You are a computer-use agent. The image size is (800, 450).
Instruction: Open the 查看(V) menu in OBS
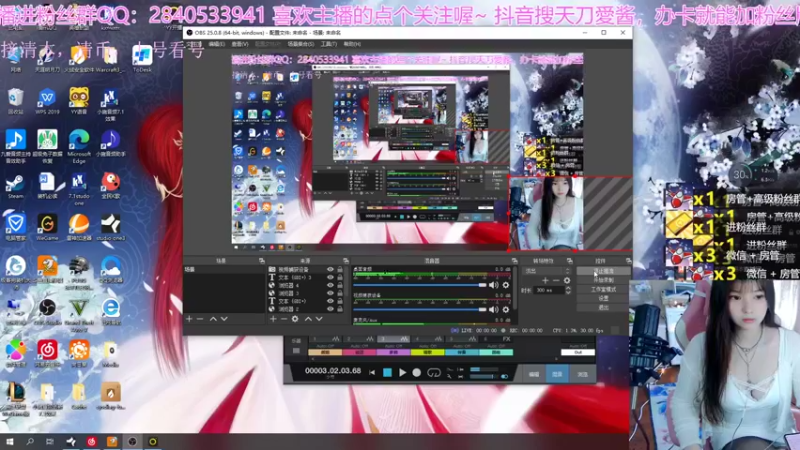[240, 44]
